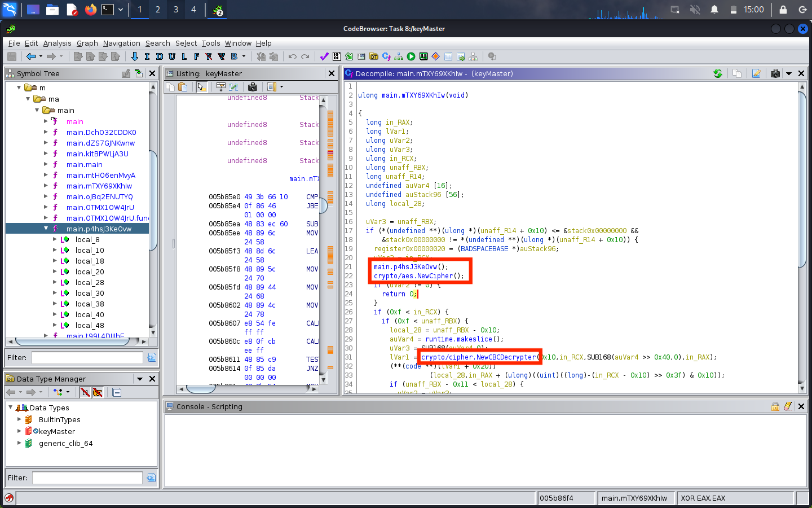The width and height of the screenshot is (812, 508).
Task: Open the Navigation menu
Action: pyautogui.click(x=121, y=43)
